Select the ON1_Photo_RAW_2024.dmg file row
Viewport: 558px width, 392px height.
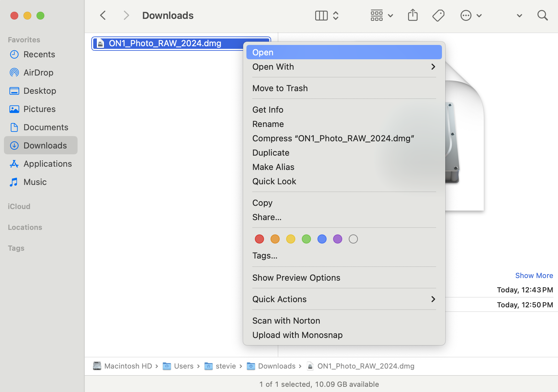pyautogui.click(x=181, y=43)
